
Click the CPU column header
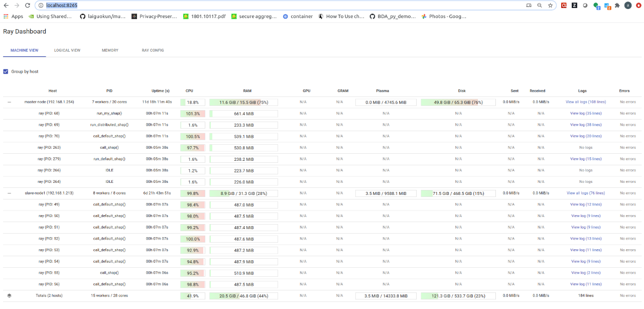pyautogui.click(x=189, y=91)
